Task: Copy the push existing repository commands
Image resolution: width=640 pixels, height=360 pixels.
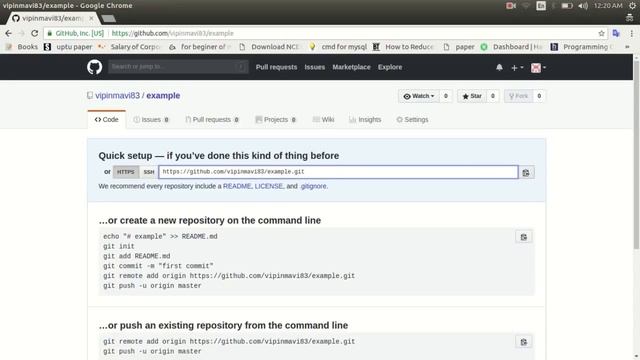Action: click(524, 342)
